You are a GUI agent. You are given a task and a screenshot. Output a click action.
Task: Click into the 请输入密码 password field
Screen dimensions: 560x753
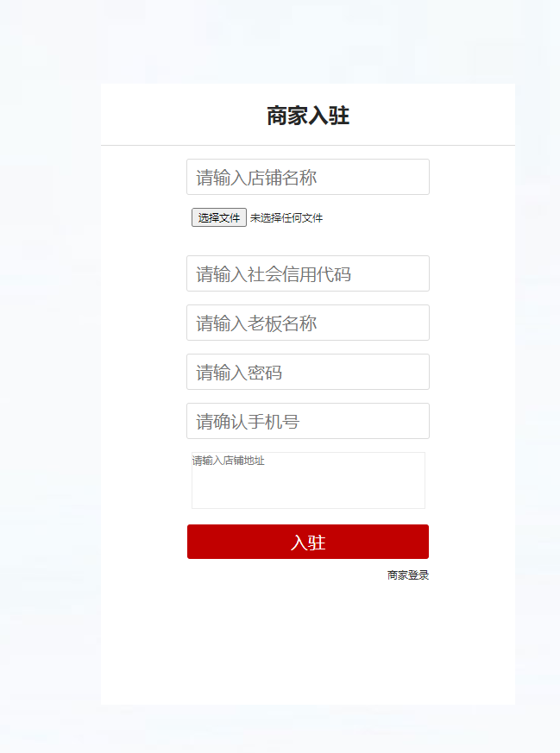(x=308, y=372)
